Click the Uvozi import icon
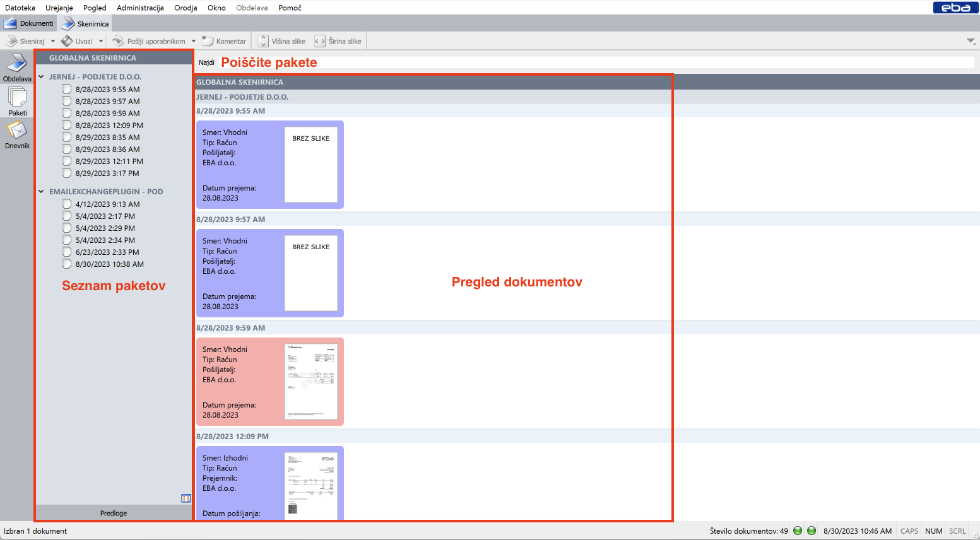This screenshot has height=540, width=980. coord(67,41)
